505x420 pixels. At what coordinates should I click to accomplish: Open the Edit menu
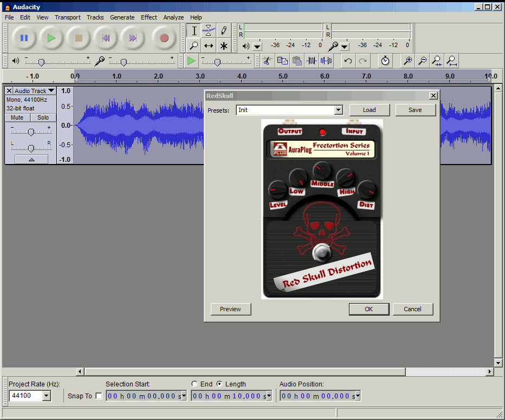[25, 17]
